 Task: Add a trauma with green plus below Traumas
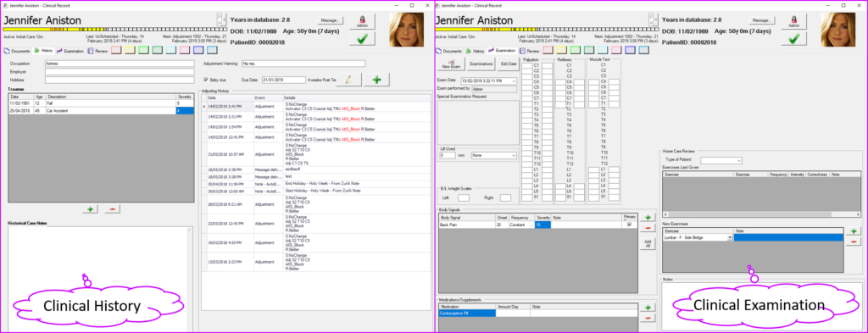90,209
